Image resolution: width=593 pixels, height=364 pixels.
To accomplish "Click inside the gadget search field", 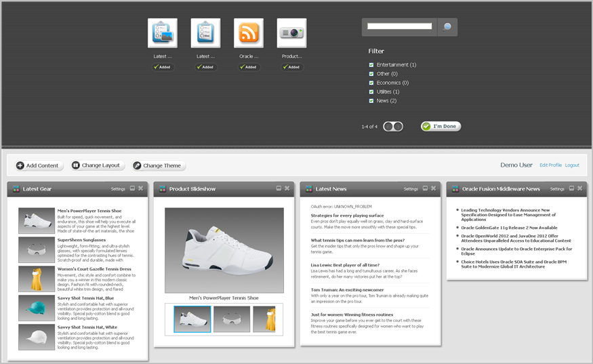I will (x=399, y=26).
